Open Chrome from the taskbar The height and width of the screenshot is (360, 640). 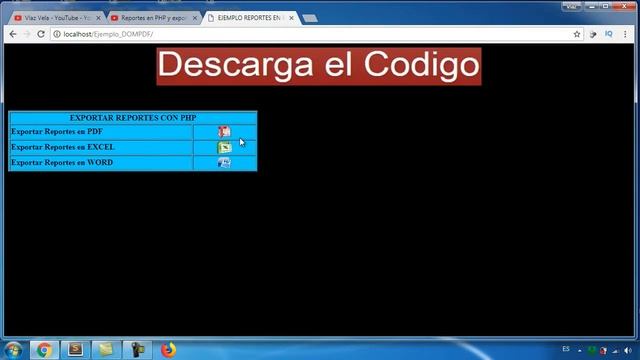click(44, 350)
